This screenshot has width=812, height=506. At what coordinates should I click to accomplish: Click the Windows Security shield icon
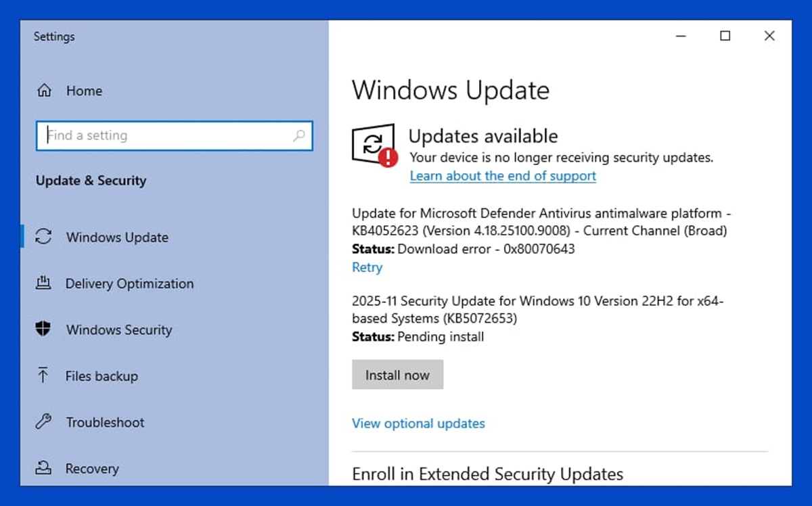click(x=44, y=329)
